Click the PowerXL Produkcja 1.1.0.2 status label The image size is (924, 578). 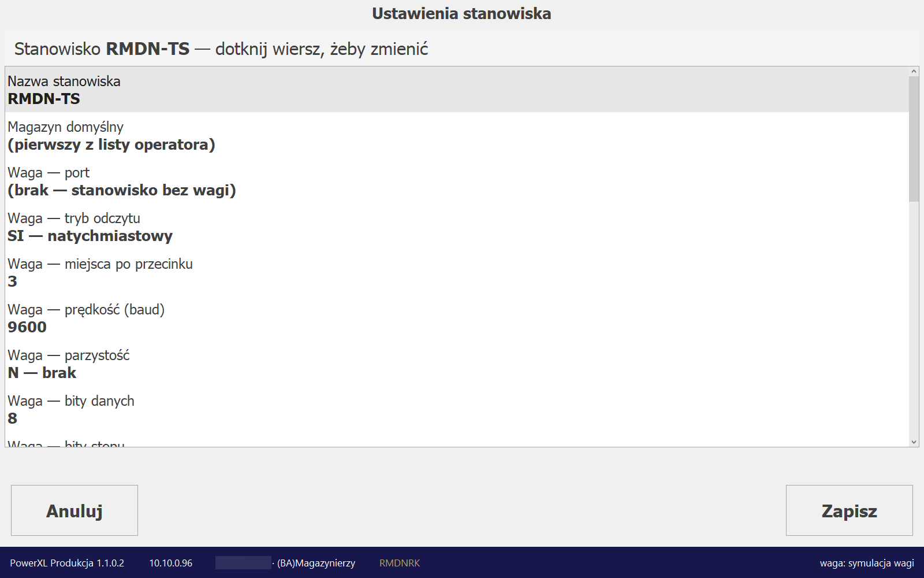[x=67, y=563]
